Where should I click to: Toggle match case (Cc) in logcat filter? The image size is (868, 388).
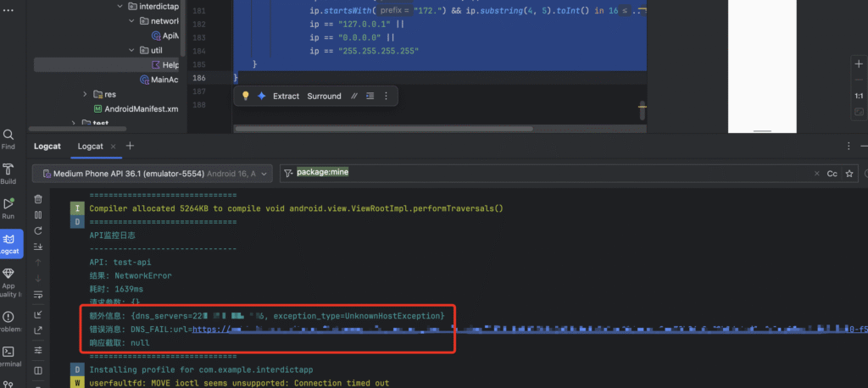tap(832, 173)
